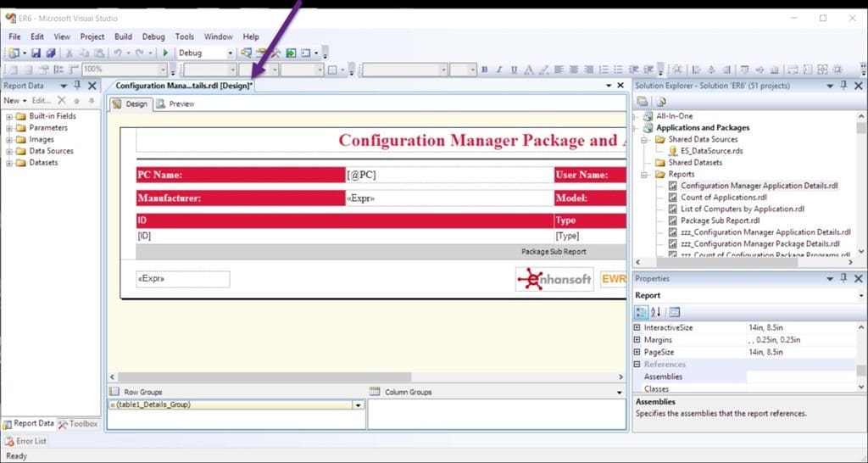Screen dimensions: 868x463
Task: Select the Report Data bottom tab
Action: (x=29, y=424)
